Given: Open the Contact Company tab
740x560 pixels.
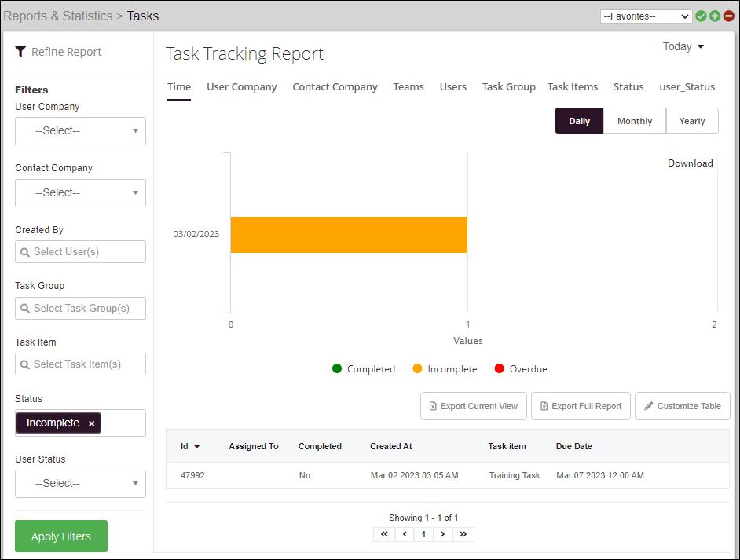Looking at the screenshot, I should pos(335,87).
